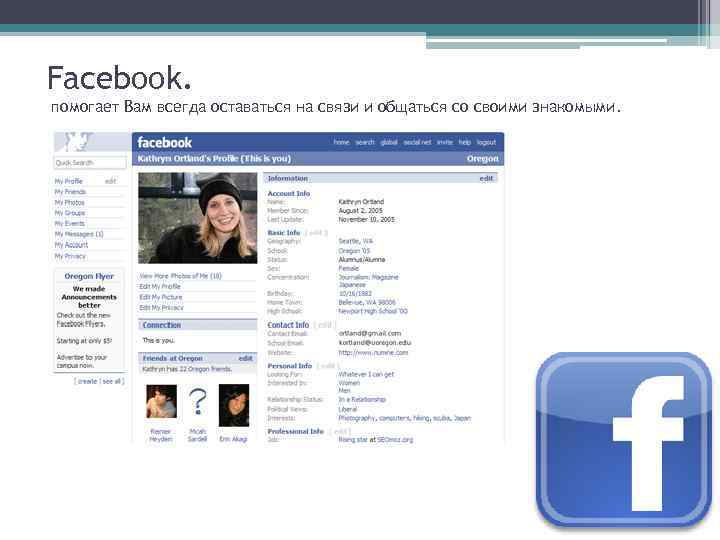This screenshot has width=720, height=540.
Task: Click the invite navigation link
Action: pyautogui.click(x=444, y=142)
